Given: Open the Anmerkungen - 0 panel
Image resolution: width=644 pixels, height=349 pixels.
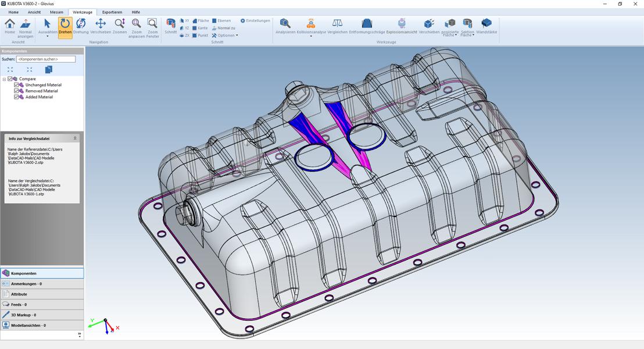Looking at the screenshot, I should coord(42,284).
